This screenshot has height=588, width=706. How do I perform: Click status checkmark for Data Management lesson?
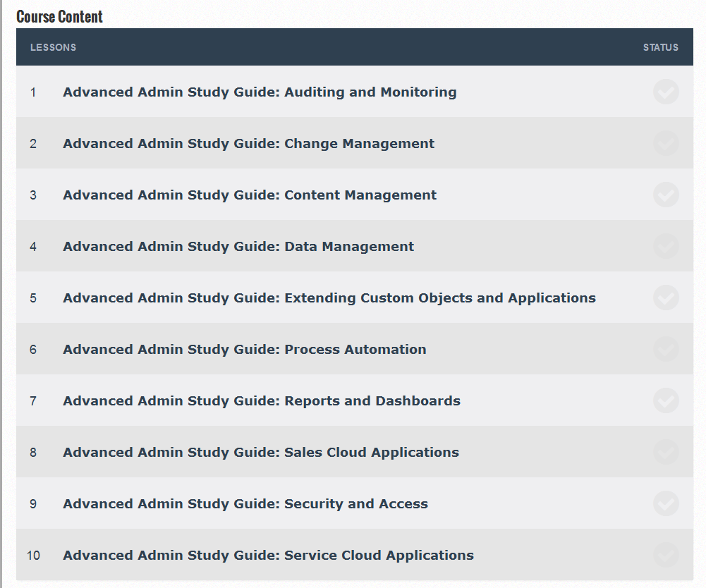click(x=666, y=246)
